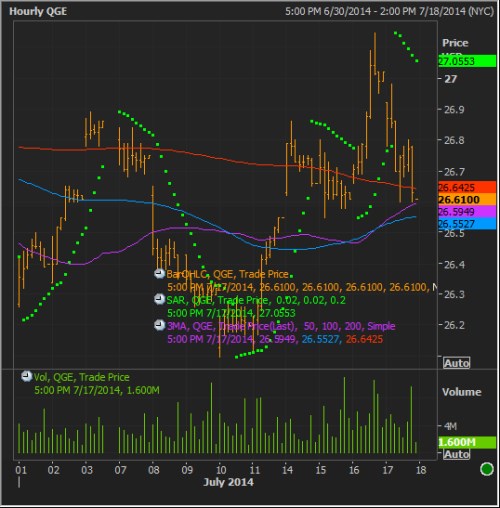Image resolution: width=500 pixels, height=508 pixels.
Task: Click the July 2014 label on time axis
Action: [228, 482]
